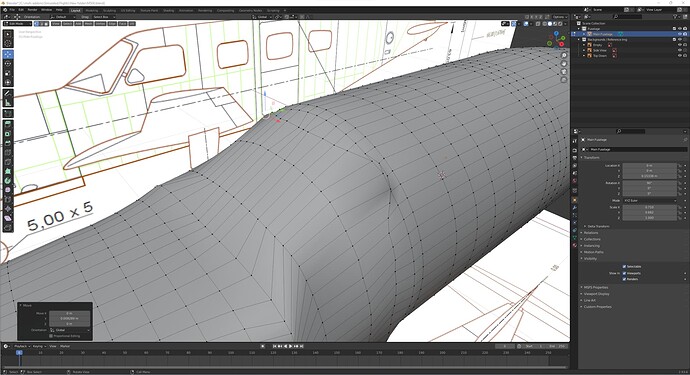Screen dimensions: 690x375
Task: Click the viewport zoom magnifier icon
Action: pos(564,56)
